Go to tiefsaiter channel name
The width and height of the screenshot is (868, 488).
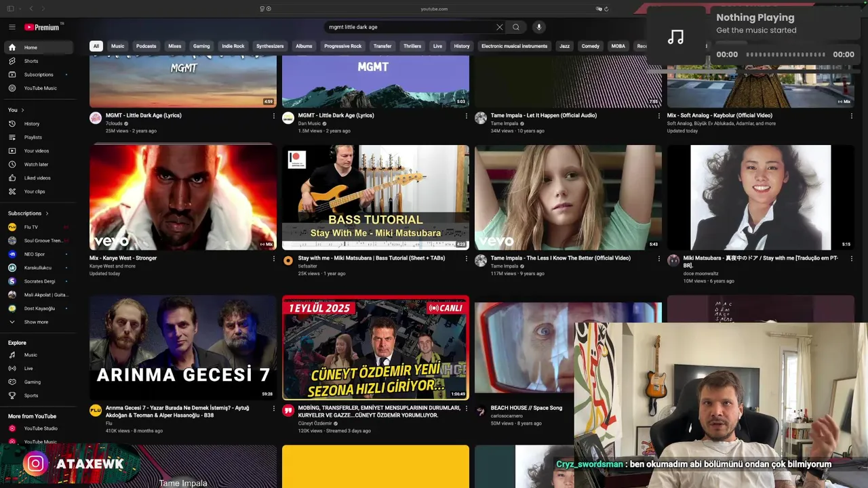click(x=308, y=266)
